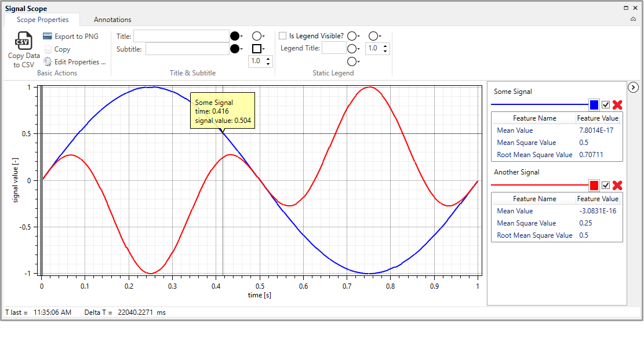Click the blue color swatch for Some Signal

(x=594, y=105)
